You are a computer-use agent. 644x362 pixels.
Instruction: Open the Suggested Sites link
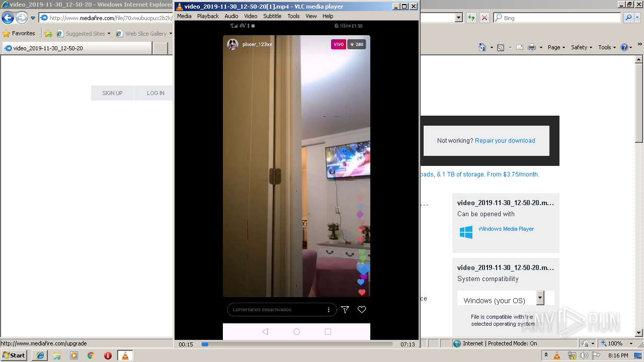tap(83, 34)
